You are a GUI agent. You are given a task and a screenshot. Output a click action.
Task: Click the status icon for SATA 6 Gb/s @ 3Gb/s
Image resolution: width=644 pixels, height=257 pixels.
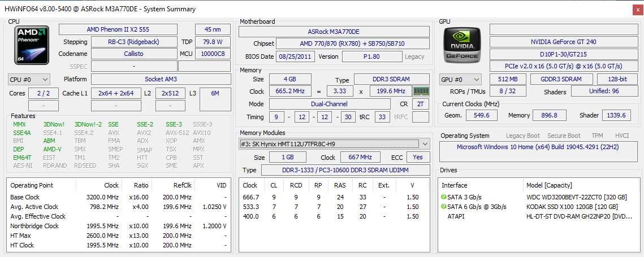point(444,207)
